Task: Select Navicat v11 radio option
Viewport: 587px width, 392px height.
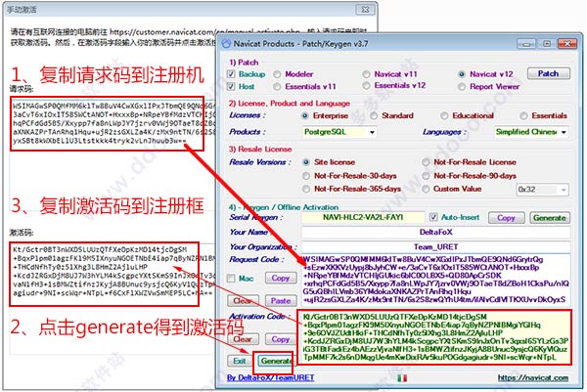Action: tap(367, 74)
